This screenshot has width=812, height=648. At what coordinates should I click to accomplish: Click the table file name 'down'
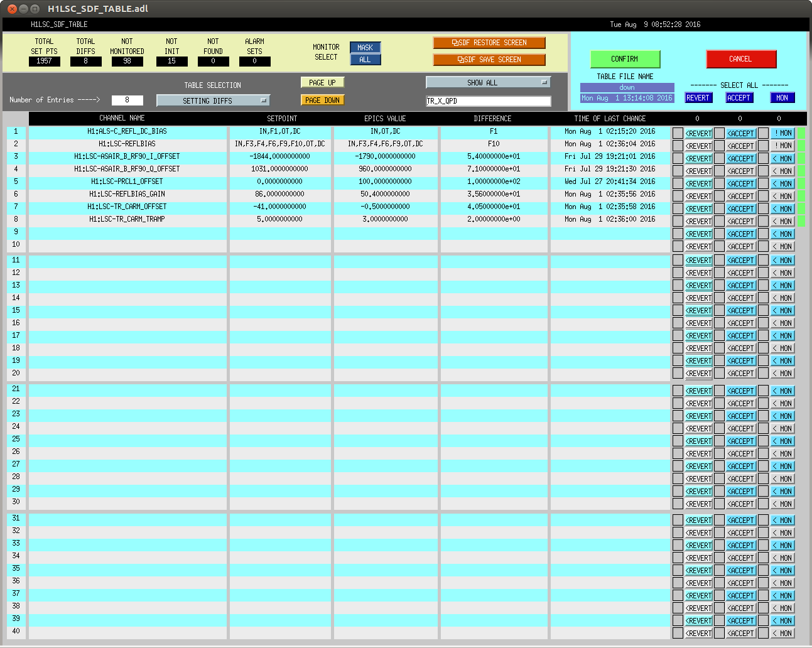click(627, 87)
